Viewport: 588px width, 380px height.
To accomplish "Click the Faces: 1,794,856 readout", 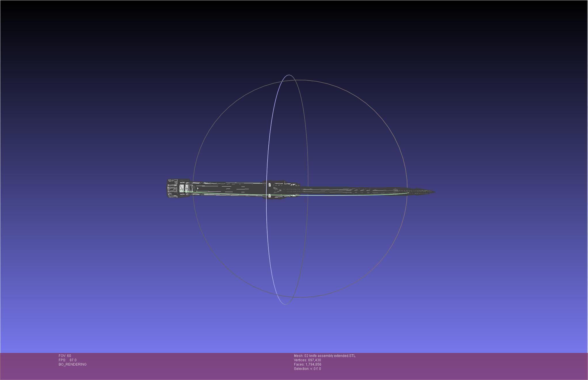I will (308, 364).
